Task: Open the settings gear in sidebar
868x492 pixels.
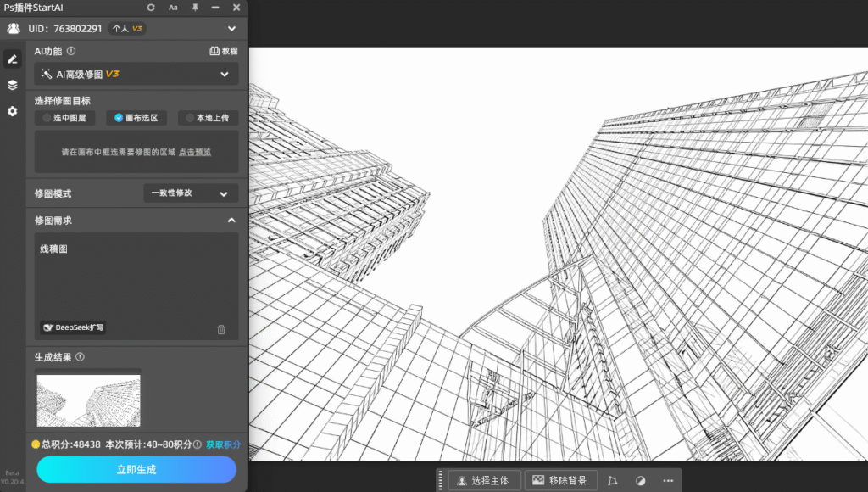Action: pyautogui.click(x=13, y=111)
